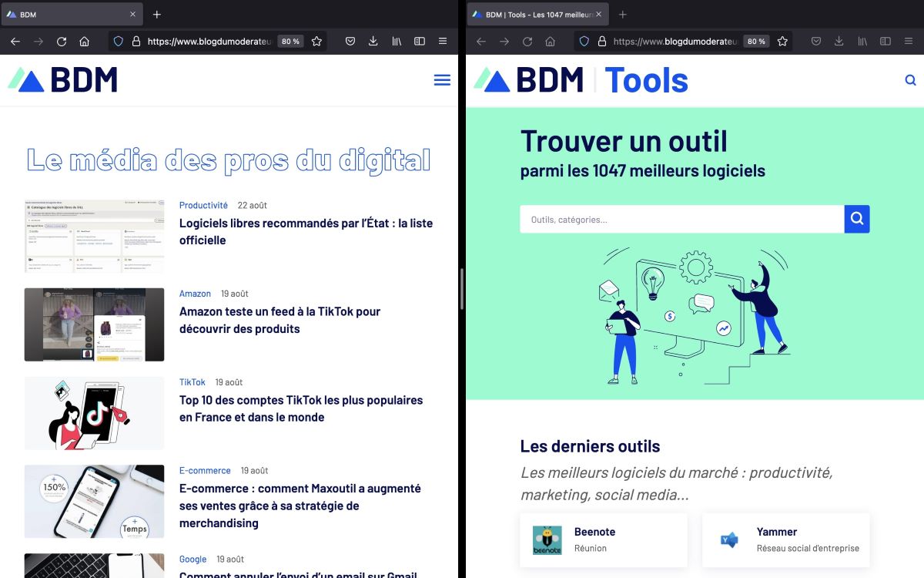Image resolution: width=924 pixels, height=578 pixels.
Task: Open the Beenote tool card
Action: click(604, 540)
